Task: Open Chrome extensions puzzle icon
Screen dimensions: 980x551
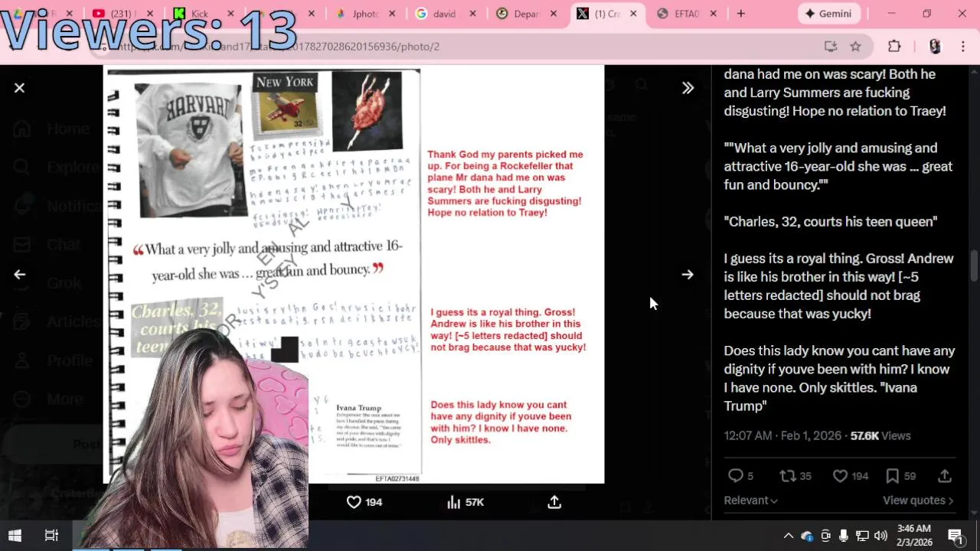Action: coord(894,47)
